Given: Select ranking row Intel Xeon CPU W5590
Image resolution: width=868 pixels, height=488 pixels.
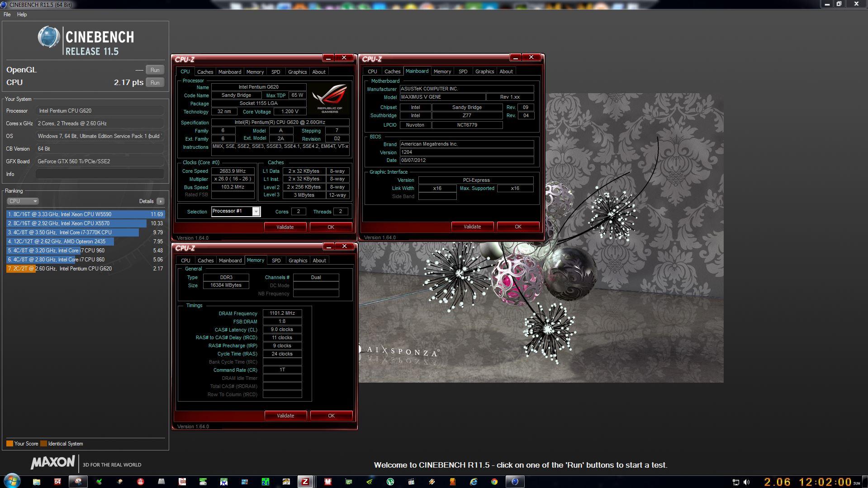Looking at the screenshot, I should [85, 214].
